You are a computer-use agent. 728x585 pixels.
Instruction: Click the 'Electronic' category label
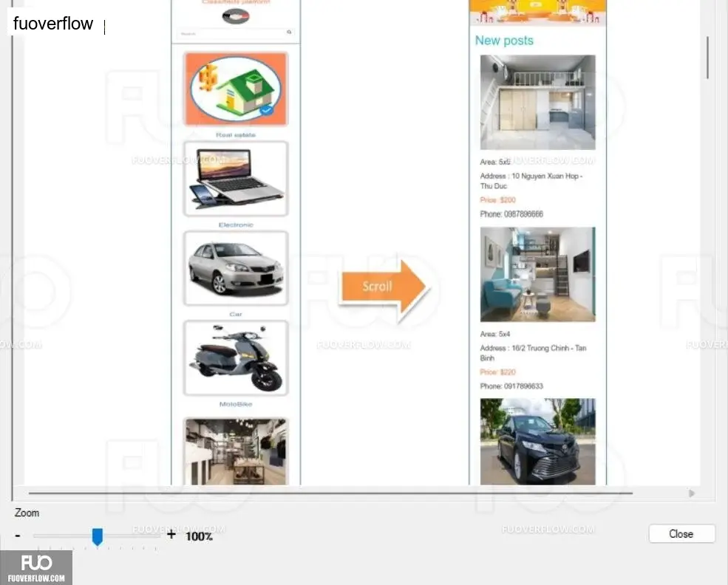point(236,225)
